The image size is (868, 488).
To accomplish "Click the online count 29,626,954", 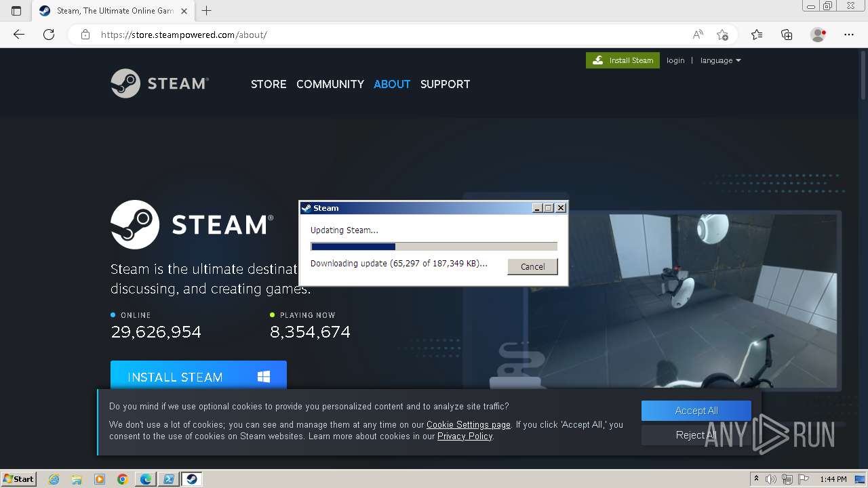I will pos(156,332).
